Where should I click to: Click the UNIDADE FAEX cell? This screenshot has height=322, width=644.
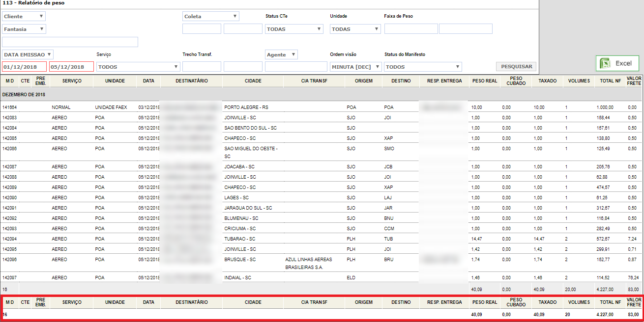[x=111, y=107]
